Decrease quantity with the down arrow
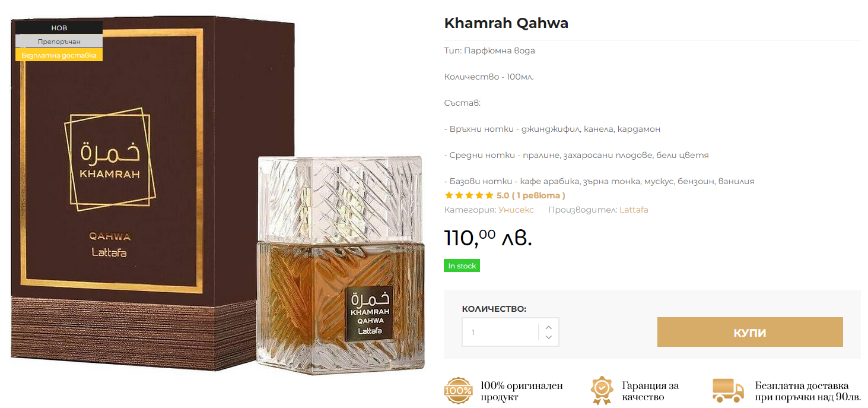This screenshot has height=408, width=868. 549,337
